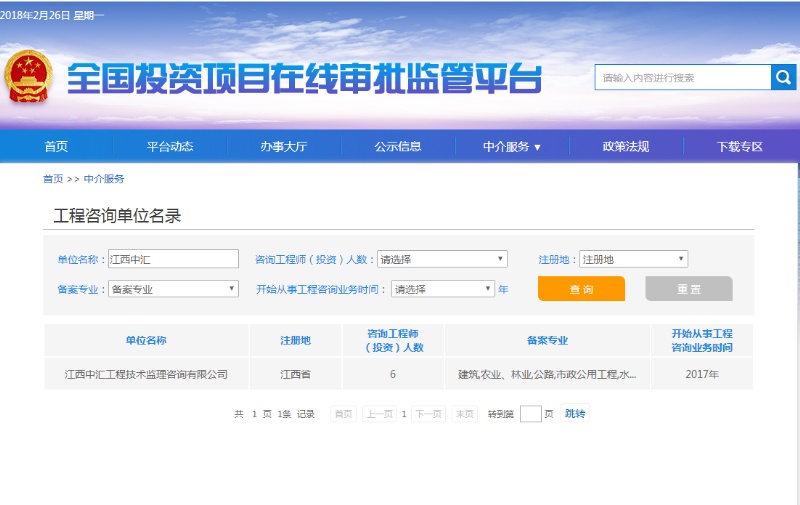Open the 备案专业 dropdown
The image size is (800, 505).
173,289
